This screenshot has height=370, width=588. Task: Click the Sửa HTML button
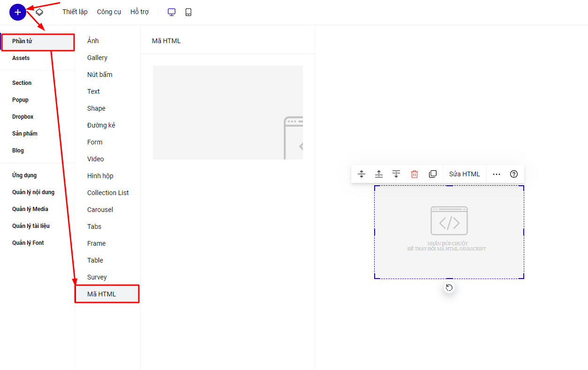pyautogui.click(x=464, y=174)
